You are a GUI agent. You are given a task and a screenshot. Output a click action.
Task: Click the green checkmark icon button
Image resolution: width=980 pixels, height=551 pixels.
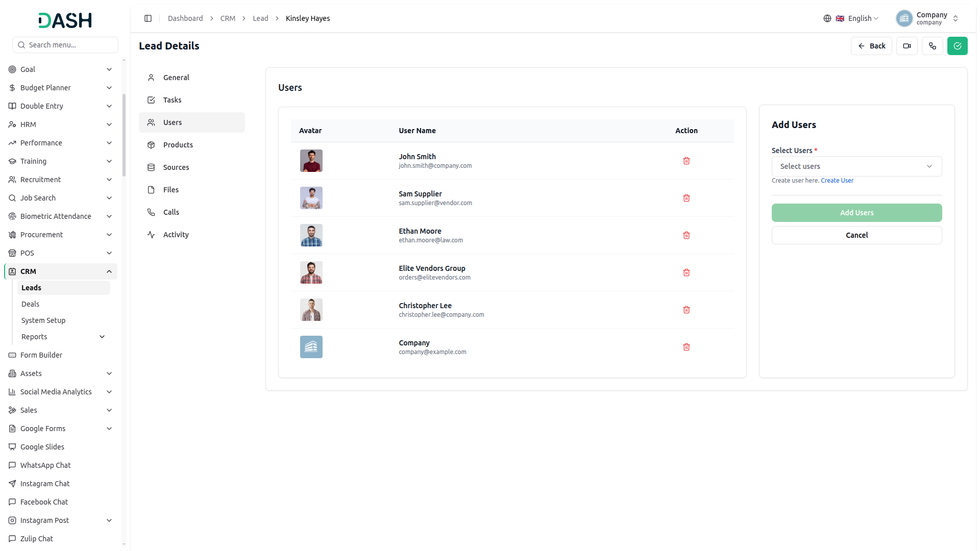958,46
